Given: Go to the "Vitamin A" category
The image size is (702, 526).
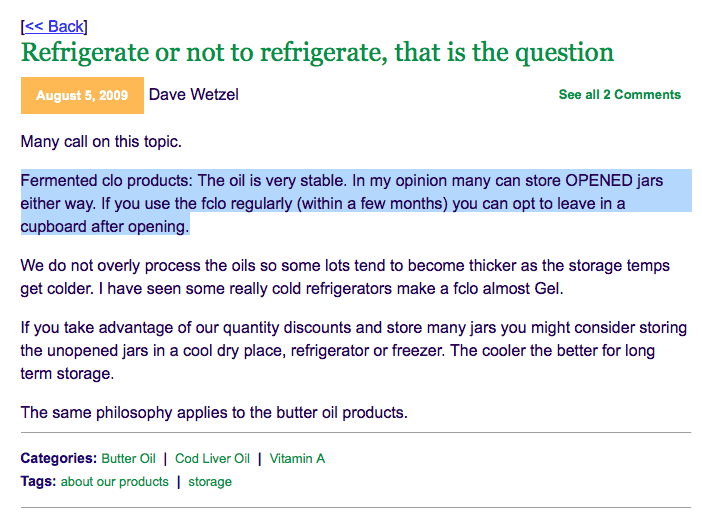Looking at the screenshot, I should [x=297, y=459].
